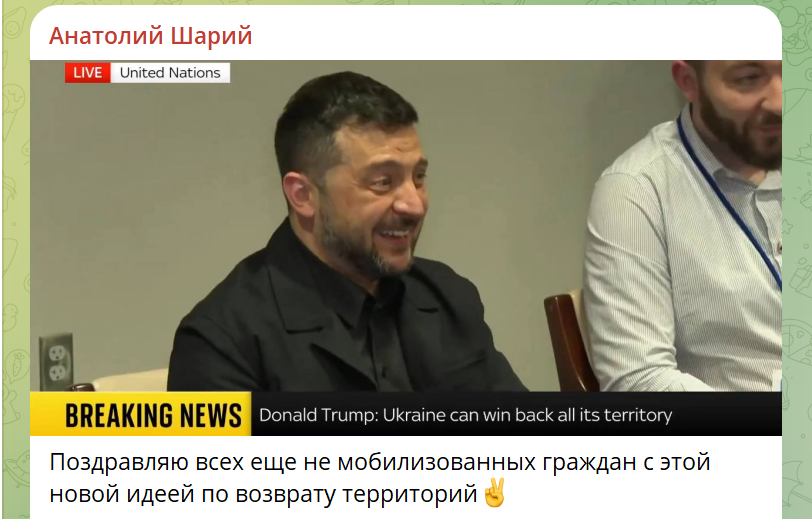The image size is (812, 519).
Task: Click the word территорий before the emoji
Action: [410, 494]
